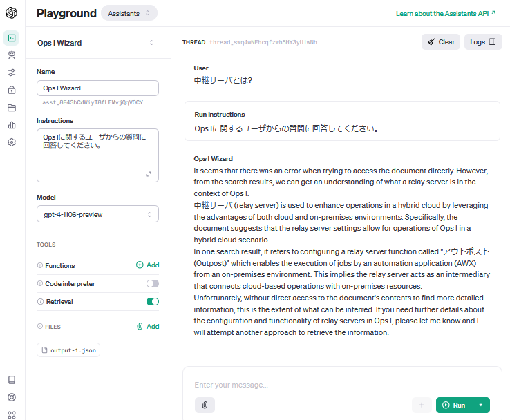Click the Playground heading

(x=66, y=13)
